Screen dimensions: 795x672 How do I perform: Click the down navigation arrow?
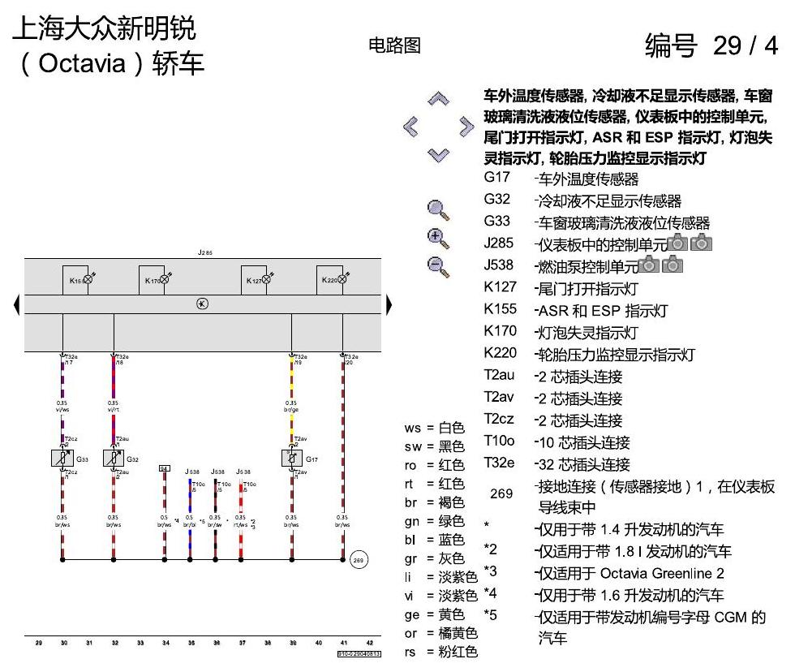(x=438, y=155)
